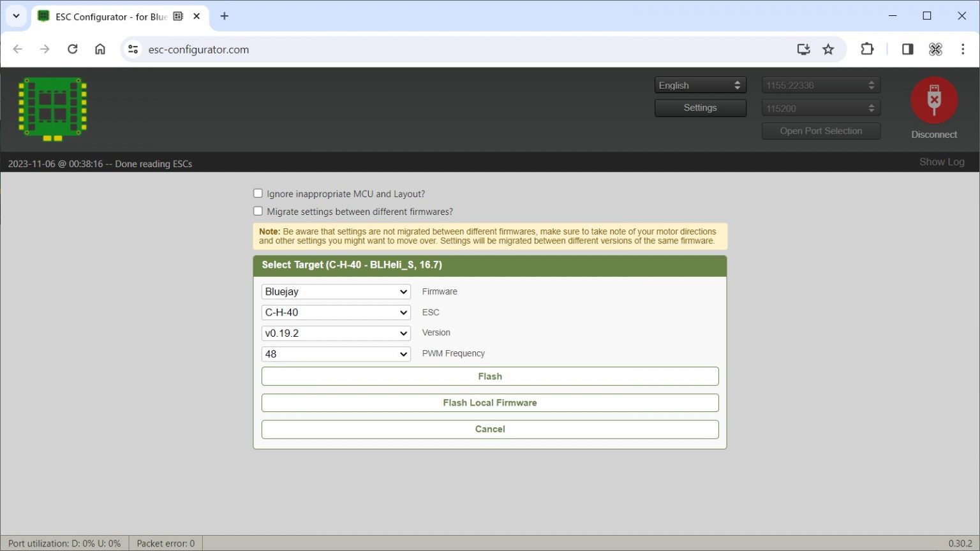Click Flash Local Firmware
Viewport: 980px width, 551px height.
pyautogui.click(x=490, y=402)
